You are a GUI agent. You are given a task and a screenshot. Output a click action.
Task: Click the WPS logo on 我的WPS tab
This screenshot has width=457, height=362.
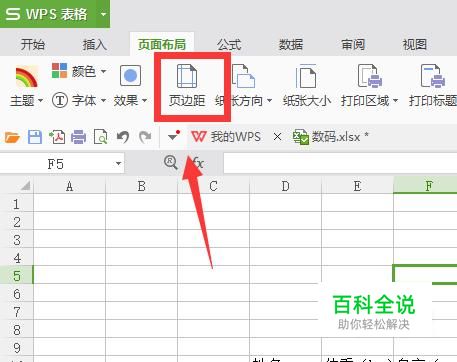pos(199,137)
